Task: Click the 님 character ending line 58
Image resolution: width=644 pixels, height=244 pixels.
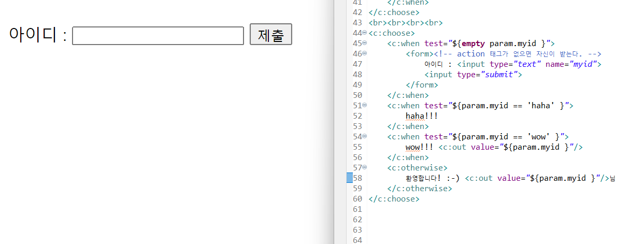Action: pos(612,178)
